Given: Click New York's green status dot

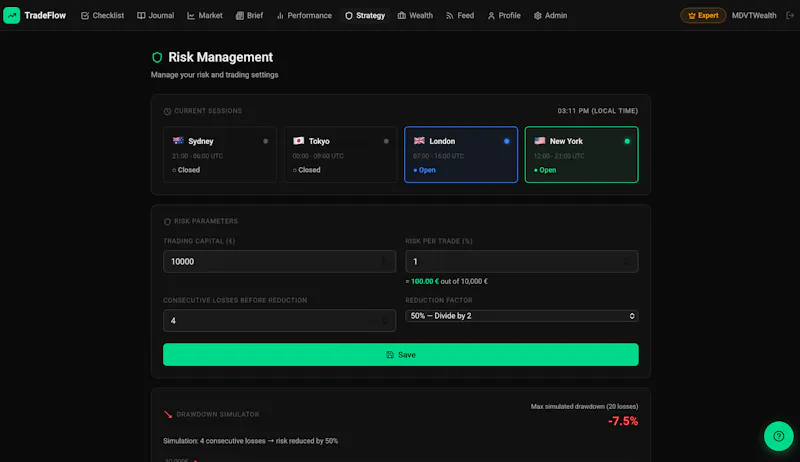Looking at the screenshot, I should (627, 141).
